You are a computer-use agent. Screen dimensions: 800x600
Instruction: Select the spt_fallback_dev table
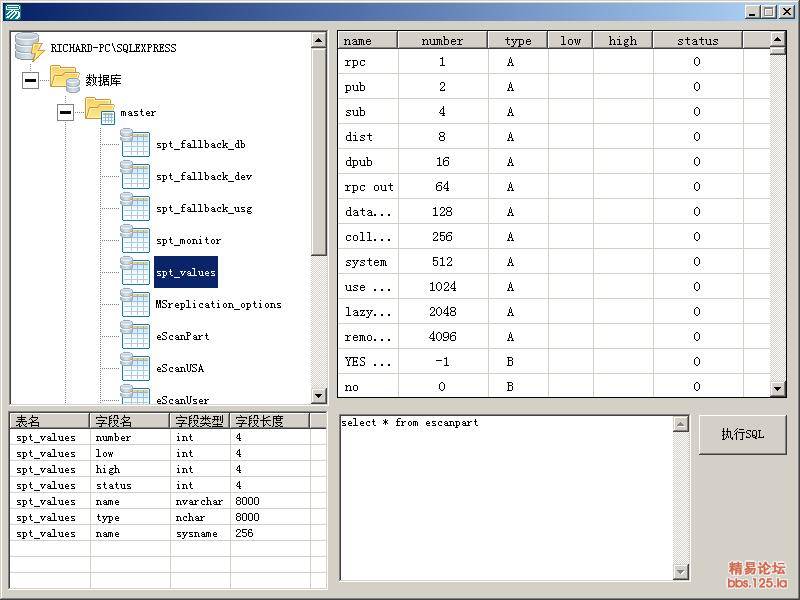[x=204, y=176]
